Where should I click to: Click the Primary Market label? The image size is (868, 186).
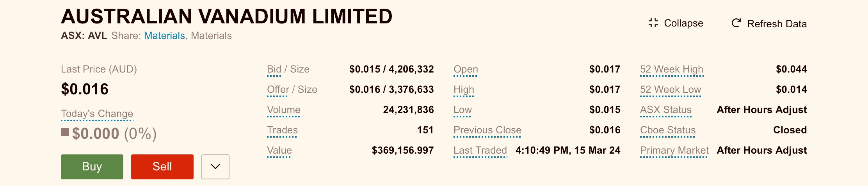click(674, 150)
